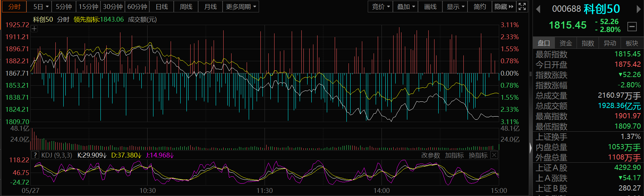Image resolution: width=644 pixels, height=196 pixels.
Task: Click the plus box at chart top-left
Action: (34, 29)
